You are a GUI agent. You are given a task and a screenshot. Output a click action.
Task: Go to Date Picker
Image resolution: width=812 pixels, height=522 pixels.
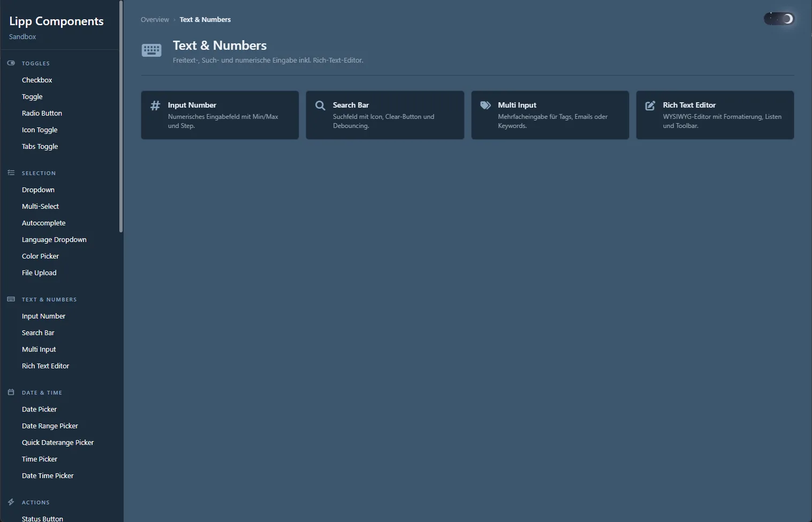click(x=39, y=410)
